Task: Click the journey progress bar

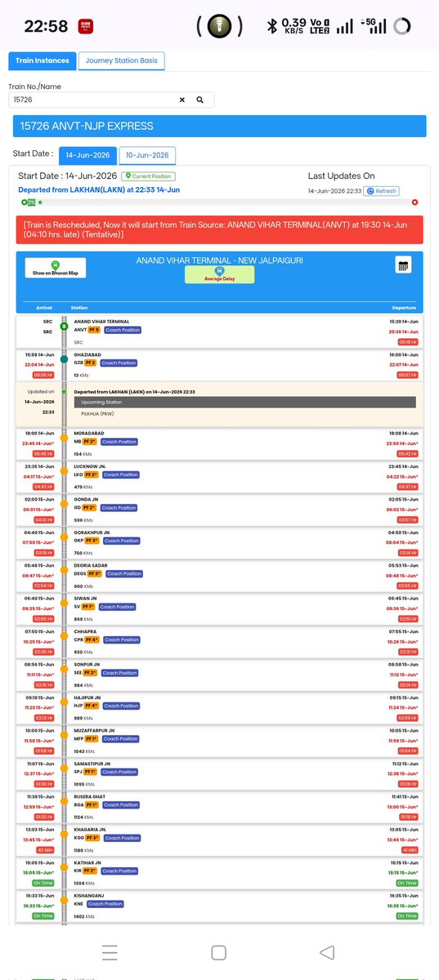Action: click(219, 202)
